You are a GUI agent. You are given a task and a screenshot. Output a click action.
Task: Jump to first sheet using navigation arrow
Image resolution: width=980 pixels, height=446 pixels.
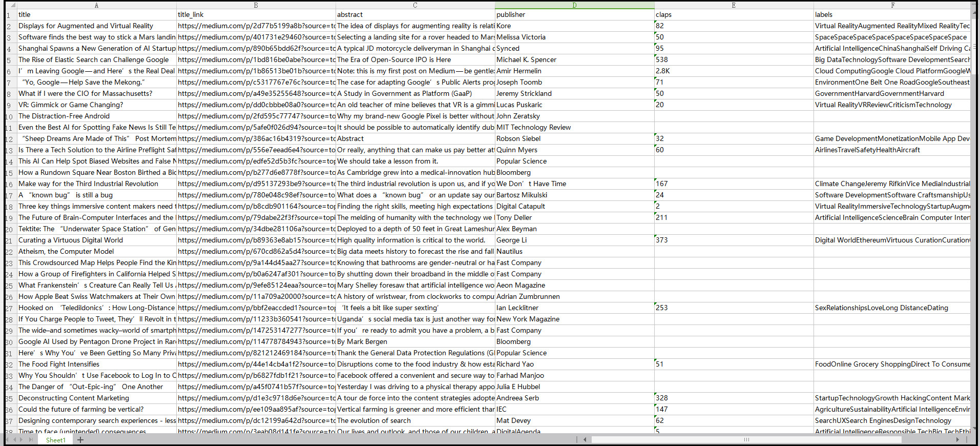pyautogui.click(x=8, y=440)
